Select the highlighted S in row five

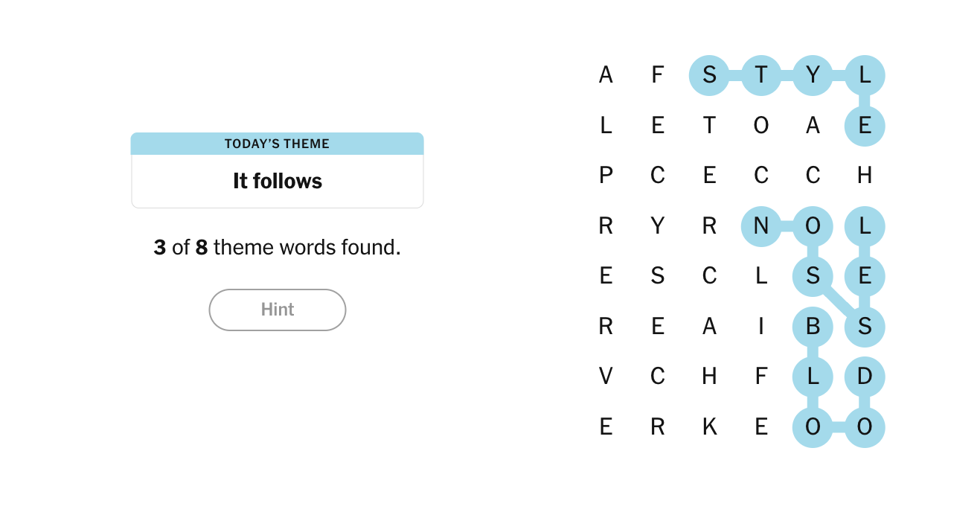click(813, 275)
